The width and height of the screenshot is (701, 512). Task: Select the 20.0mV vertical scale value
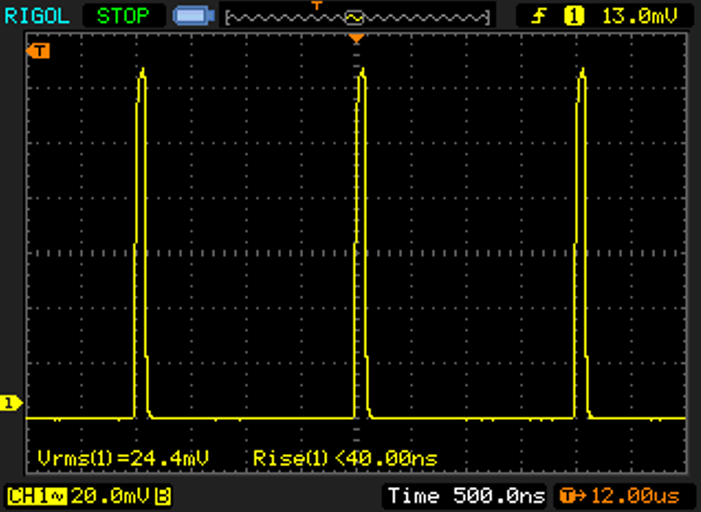110,496
